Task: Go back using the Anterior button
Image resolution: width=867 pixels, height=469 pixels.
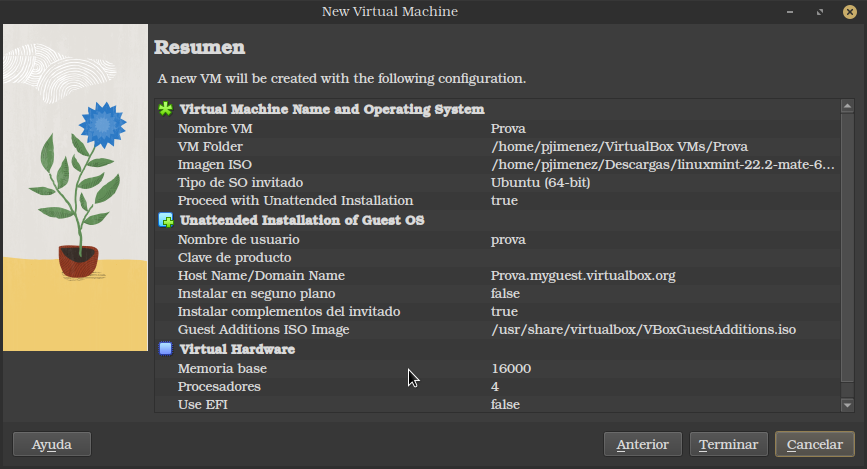Action: pos(643,444)
